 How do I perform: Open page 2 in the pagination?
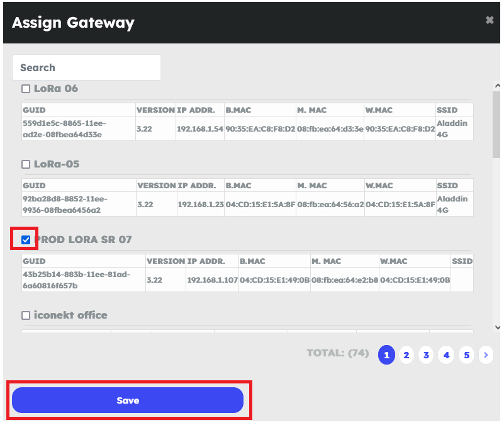(x=406, y=355)
